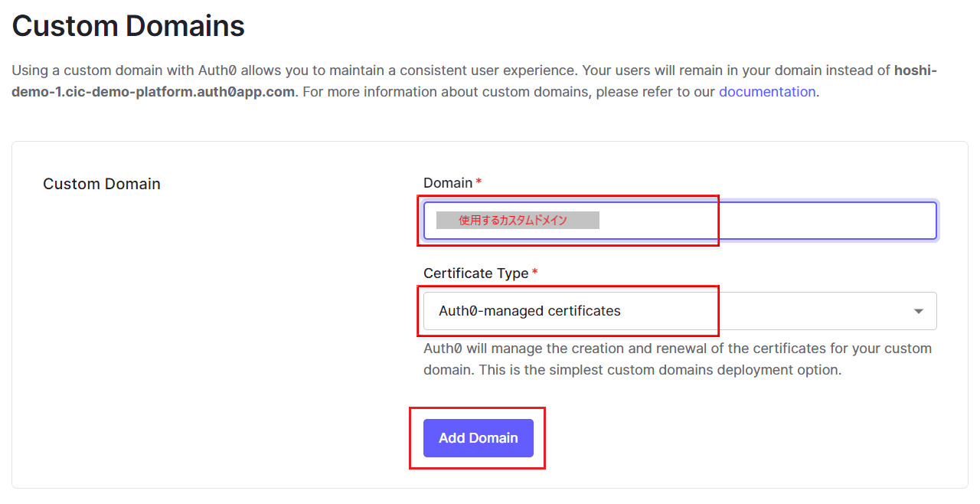Click the Certificate Type dropdown arrow
The width and height of the screenshot is (980, 504).
coord(918,311)
